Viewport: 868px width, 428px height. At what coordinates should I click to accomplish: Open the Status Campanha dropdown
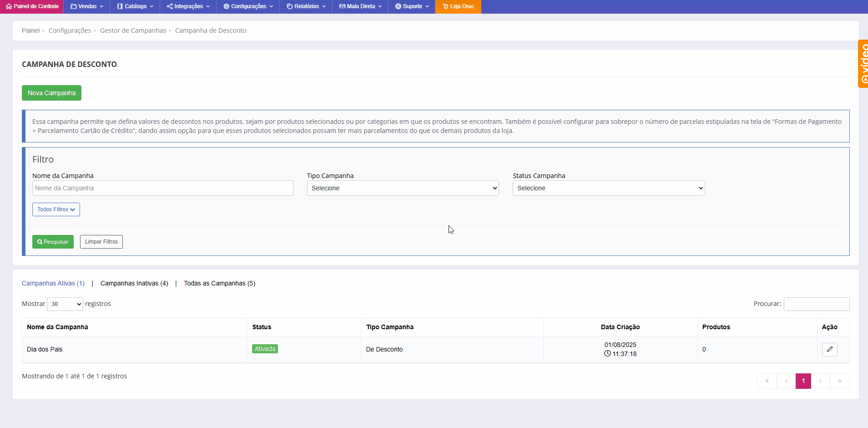608,188
